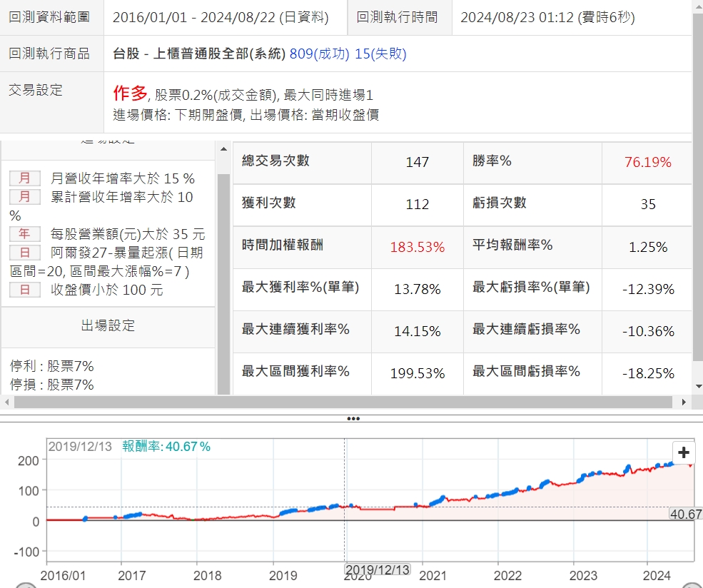Open the 809(成功) successful stocks link
This screenshot has height=588, width=703.
(318, 54)
